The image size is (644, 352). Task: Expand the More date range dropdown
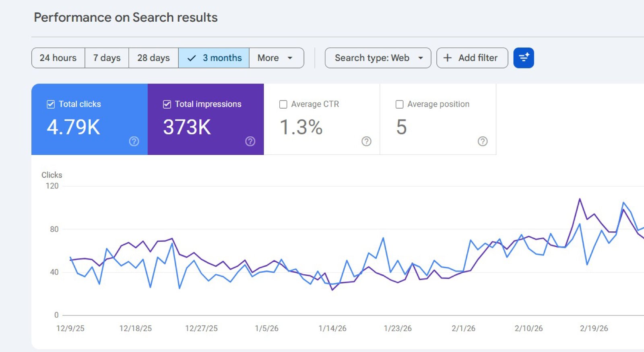point(276,58)
